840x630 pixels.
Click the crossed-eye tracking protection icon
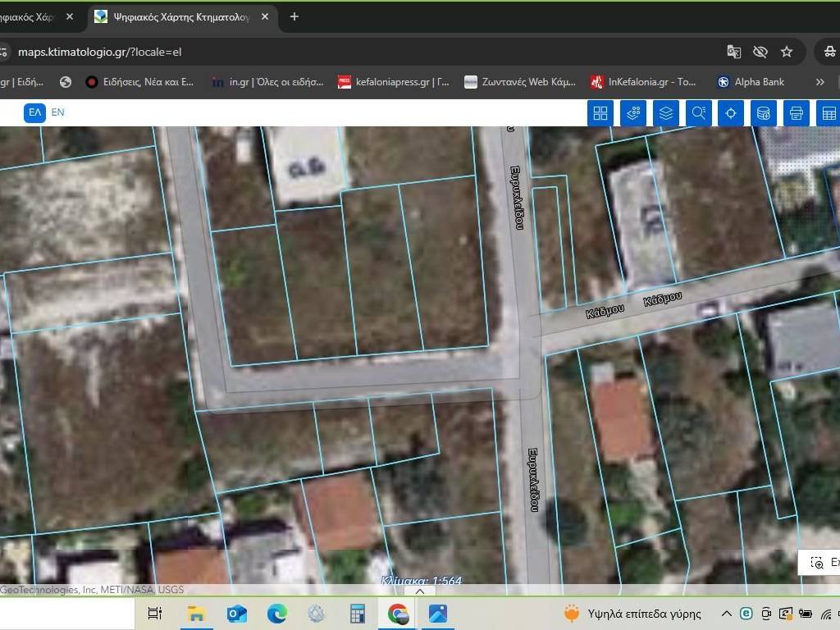(x=760, y=52)
